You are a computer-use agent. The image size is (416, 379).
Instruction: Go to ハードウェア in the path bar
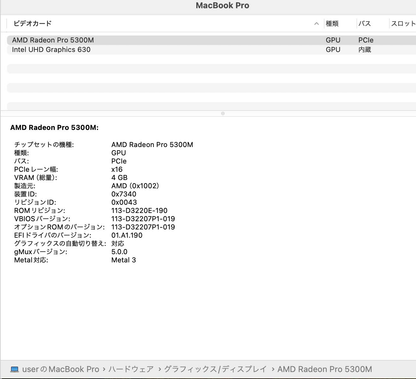[131, 369]
